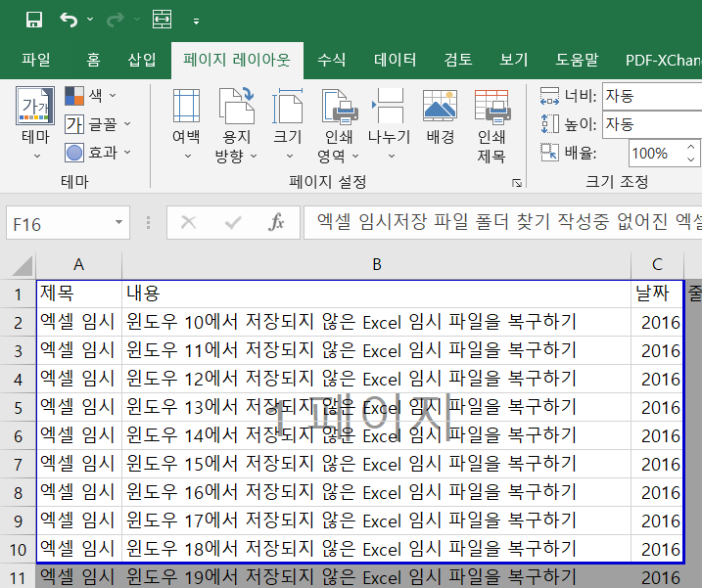Click the 여백 margins icon
This screenshot has width=702, height=588.
coord(186,106)
